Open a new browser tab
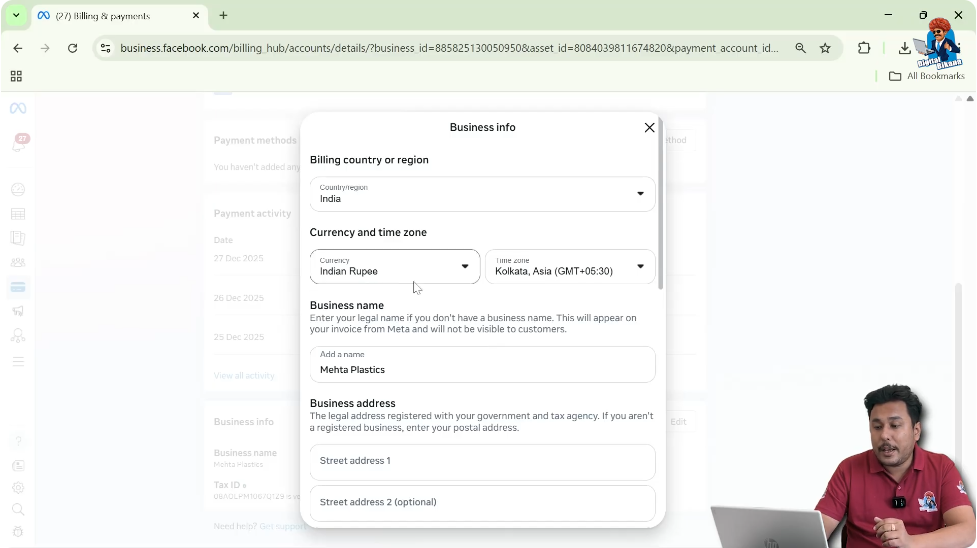Image resolution: width=977 pixels, height=548 pixels. 223,16
